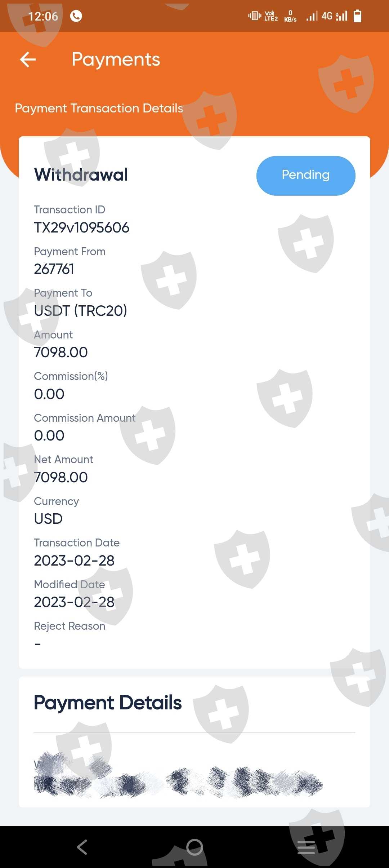The height and width of the screenshot is (868, 389).
Task: Tap the Amount value 7098.00
Action: (61, 353)
